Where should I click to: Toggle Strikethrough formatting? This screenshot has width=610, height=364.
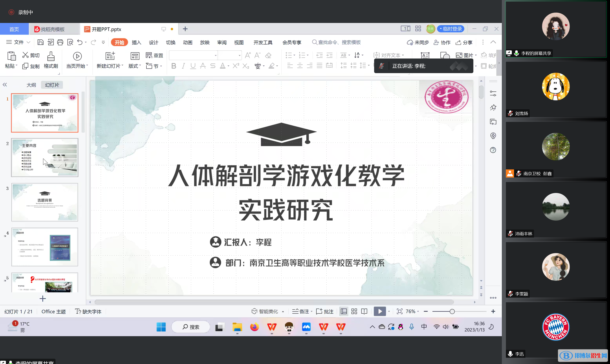(x=212, y=66)
